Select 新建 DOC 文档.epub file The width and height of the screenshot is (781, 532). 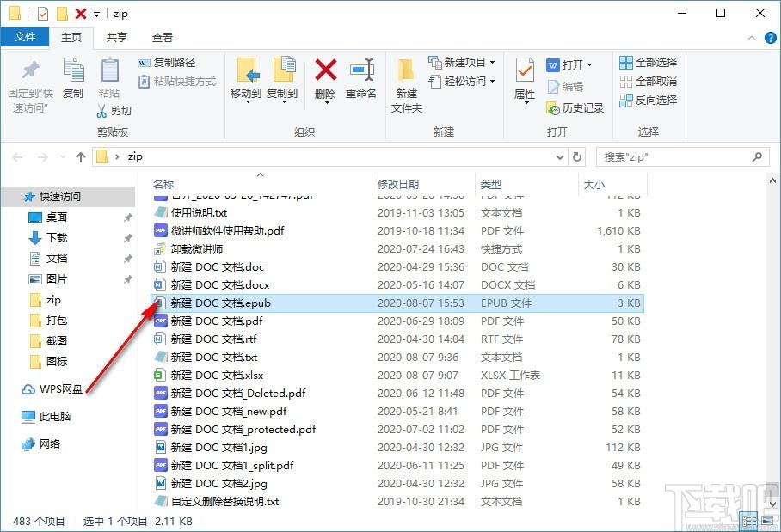coord(397,303)
